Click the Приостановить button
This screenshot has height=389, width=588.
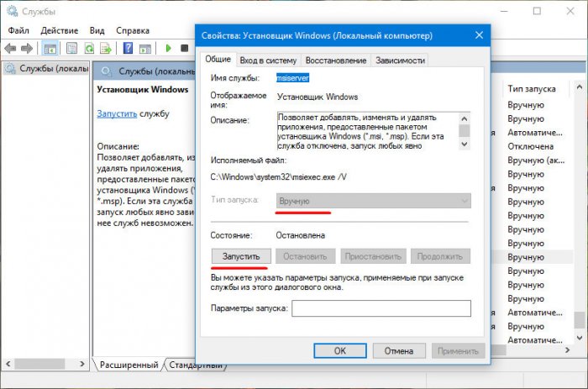tap(373, 256)
